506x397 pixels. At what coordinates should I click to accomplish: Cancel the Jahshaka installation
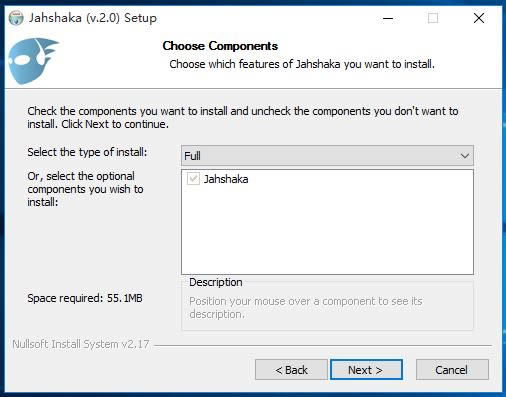point(452,369)
